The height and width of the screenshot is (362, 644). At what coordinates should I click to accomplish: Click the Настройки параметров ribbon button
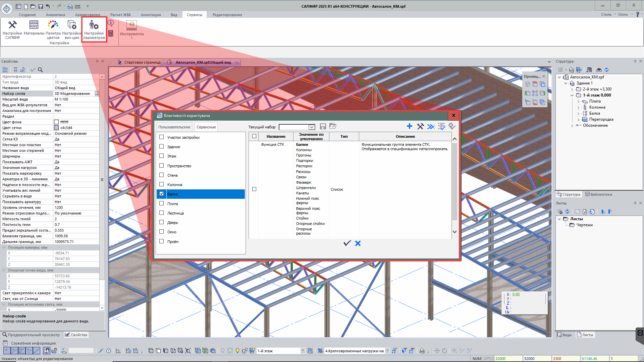(94, 29)
